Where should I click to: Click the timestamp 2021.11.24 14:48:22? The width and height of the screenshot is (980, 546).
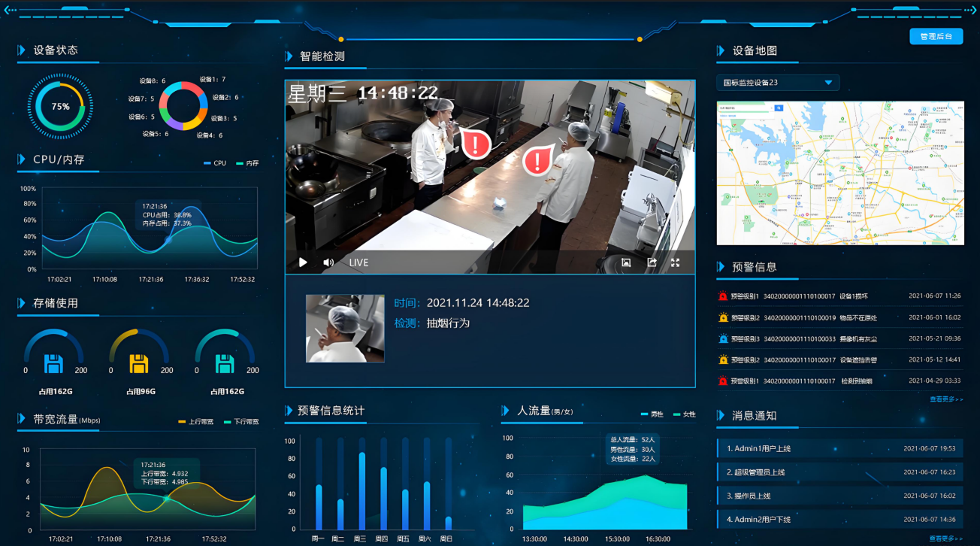click(x=478, y=303)
